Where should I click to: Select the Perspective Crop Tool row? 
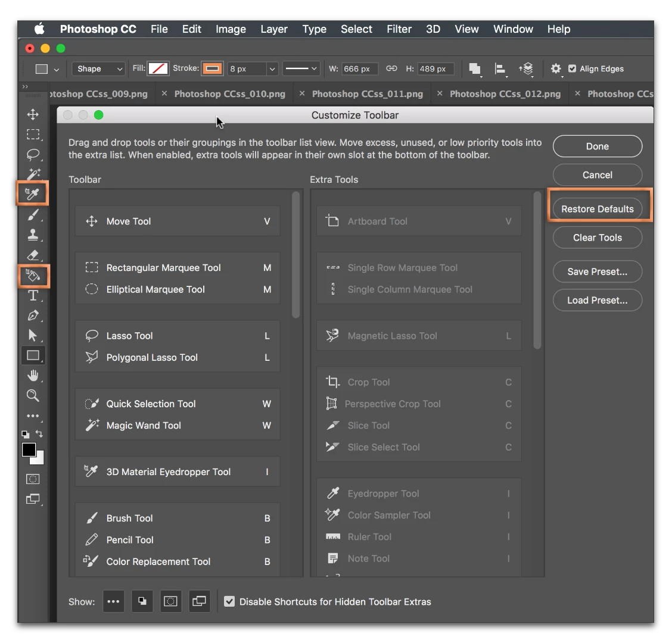[419, 404]
